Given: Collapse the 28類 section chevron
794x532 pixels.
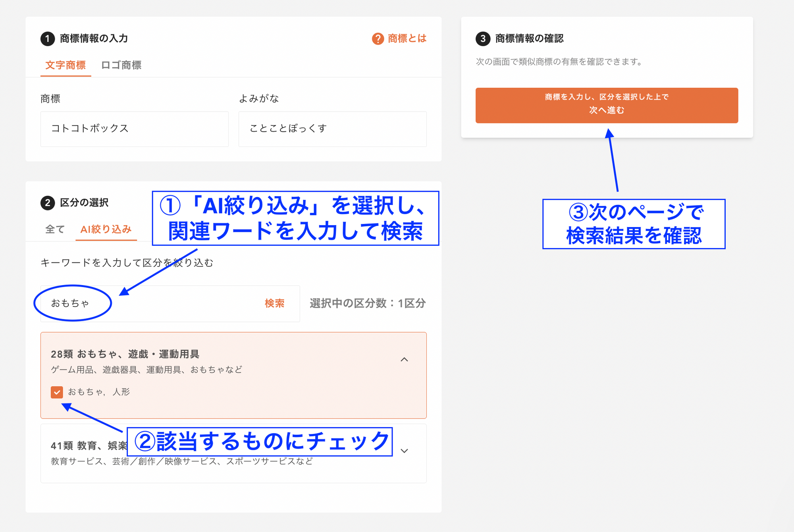Looking at the screenshot, I should tap(404, 360).
